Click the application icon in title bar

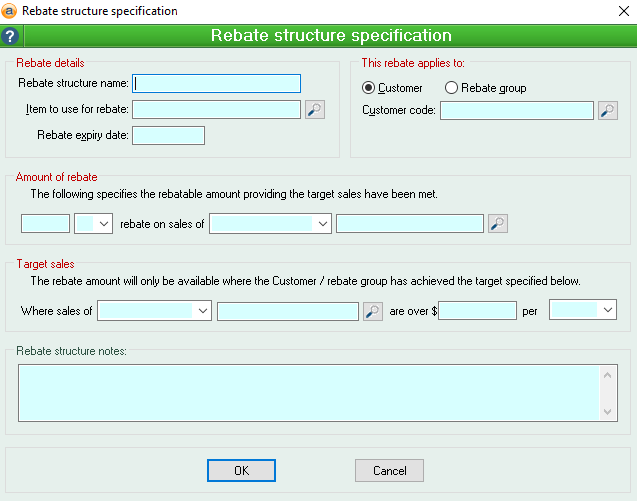(x=10, y=11)
